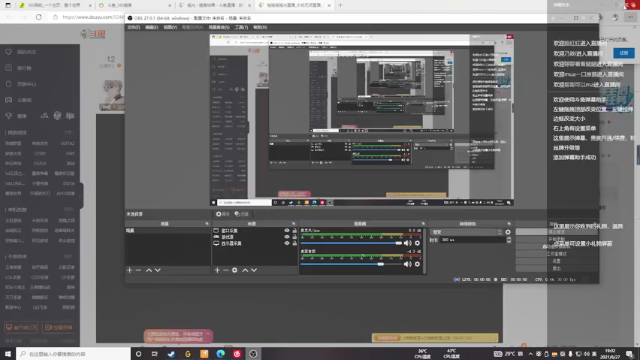Image resolution: width=640 pixels, height=360 pixels.
Task: Open scene transition settings gear
Action: (508, 232)
